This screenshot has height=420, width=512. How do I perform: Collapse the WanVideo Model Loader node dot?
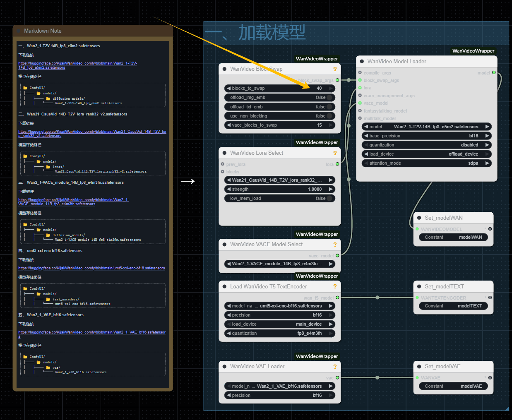coord(362,62)
